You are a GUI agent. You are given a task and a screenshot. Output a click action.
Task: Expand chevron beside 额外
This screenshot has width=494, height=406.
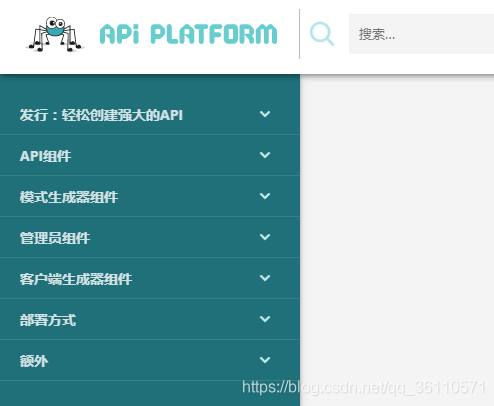[x=265, y=360]
